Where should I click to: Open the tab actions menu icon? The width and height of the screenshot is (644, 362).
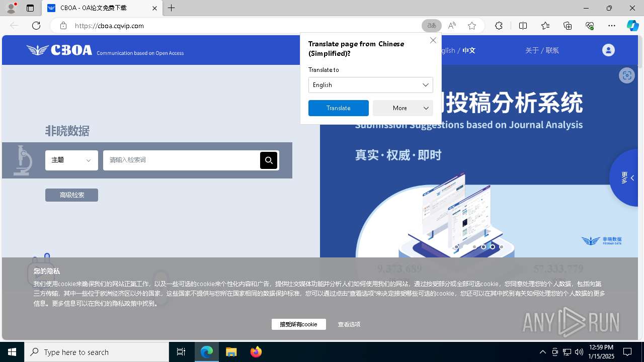(x=30, y=8)
